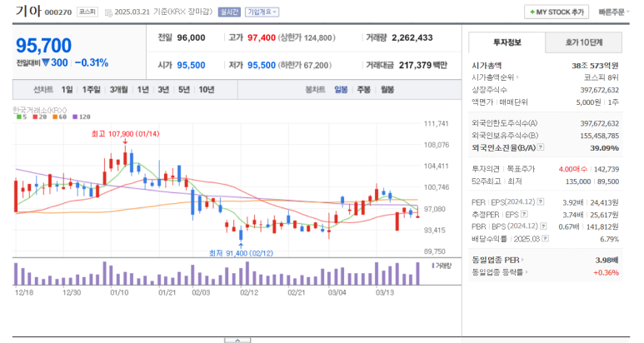Screen dimensions: 644x343
Task: Open the 동일업종 등락률 link
Action: (x=500, y=272)
